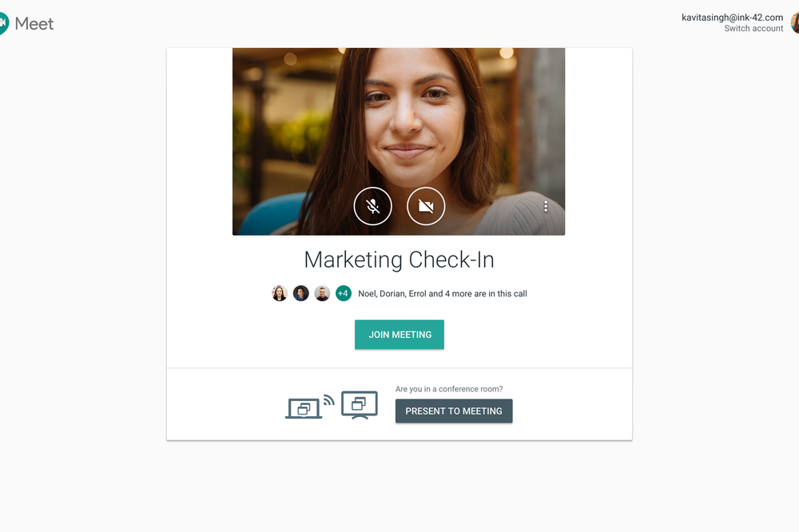Click the Marketing Check-In meeting title
The height and width of the screenshot is (532, 799).
tap(399, 260)
